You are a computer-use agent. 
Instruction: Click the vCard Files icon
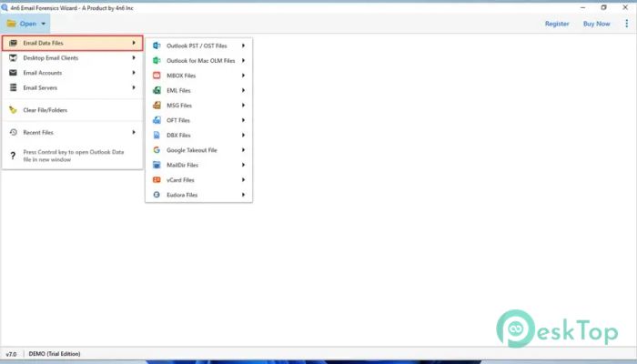(x=157, y=179)
